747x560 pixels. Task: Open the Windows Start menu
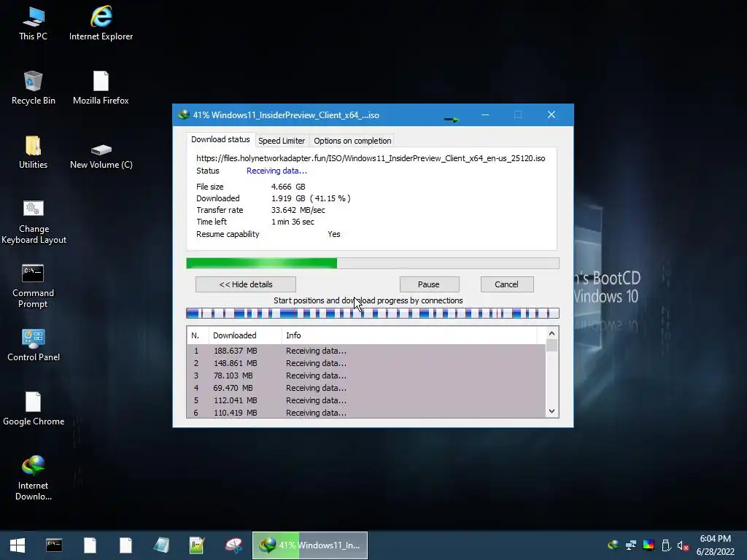coord(18,545)
